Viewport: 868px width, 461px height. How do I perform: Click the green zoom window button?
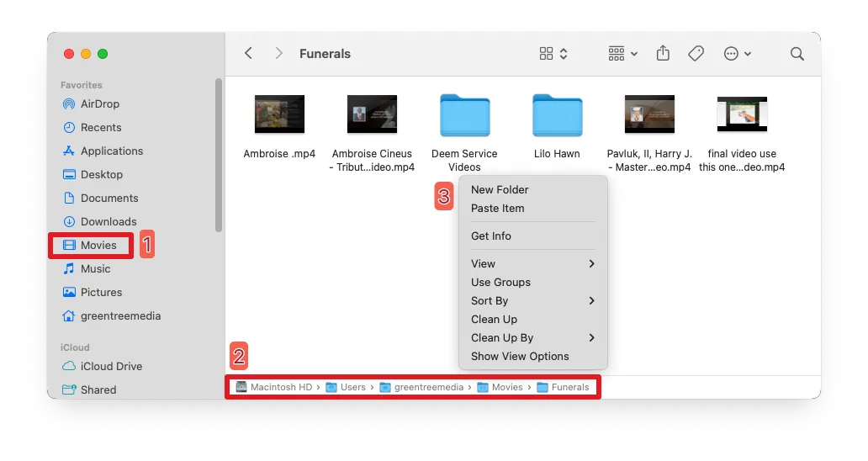click(103, 54)
